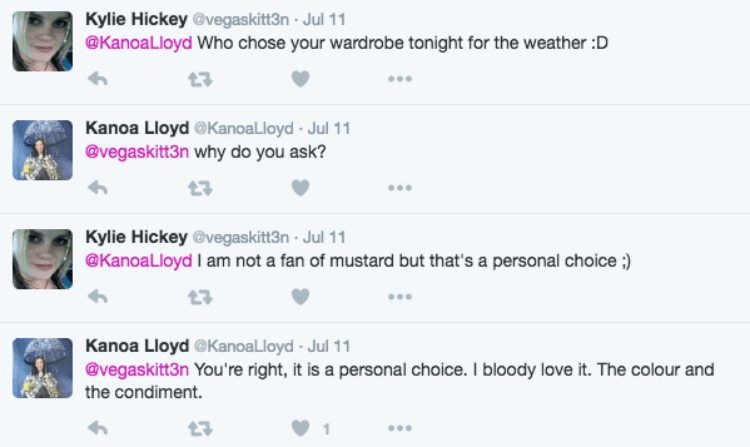The width and height of the screenshot is (750, 447).
Task: Like Kylie's tweet about mustard
Action: click(x=299, y=296)
